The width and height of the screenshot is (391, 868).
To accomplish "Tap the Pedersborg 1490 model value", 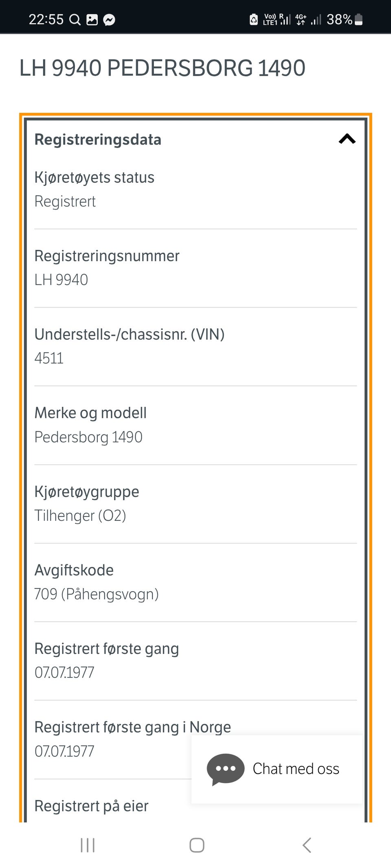I will pos(88,437).
